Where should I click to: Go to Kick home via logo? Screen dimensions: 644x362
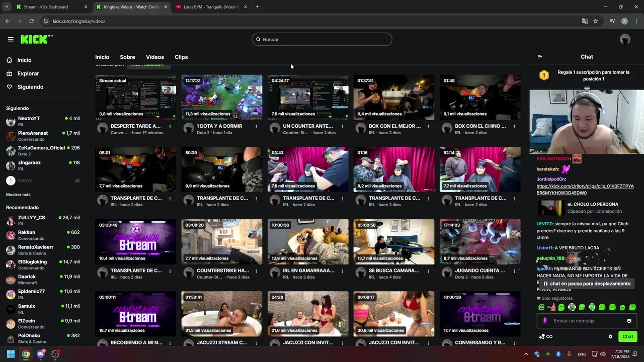37,39
